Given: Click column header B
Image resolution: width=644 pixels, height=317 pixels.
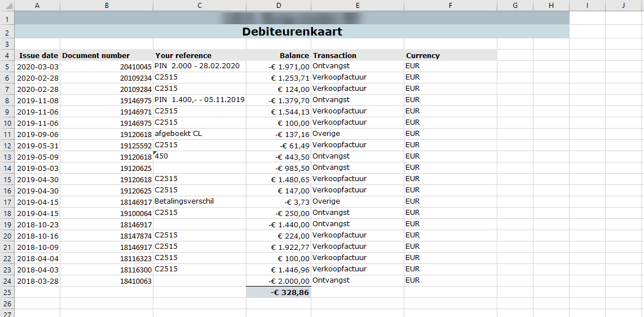Looking at the screenshot, I should tap(107, 5).
